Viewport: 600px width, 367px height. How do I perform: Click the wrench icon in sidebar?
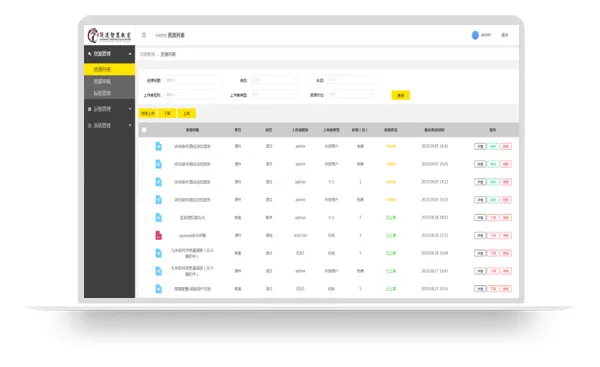90,54
